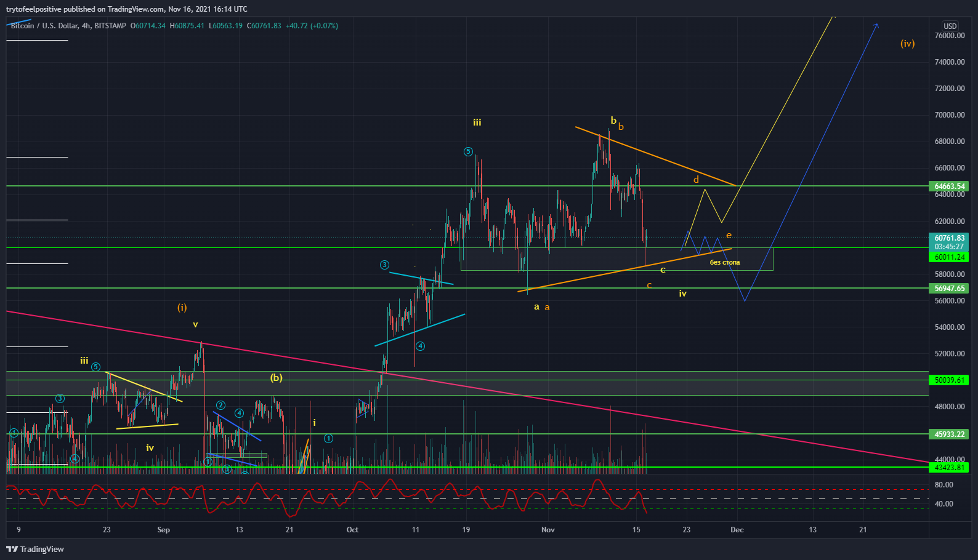Click the 66000.00 price axis label
978x560 pixels.
pos(950,168)
